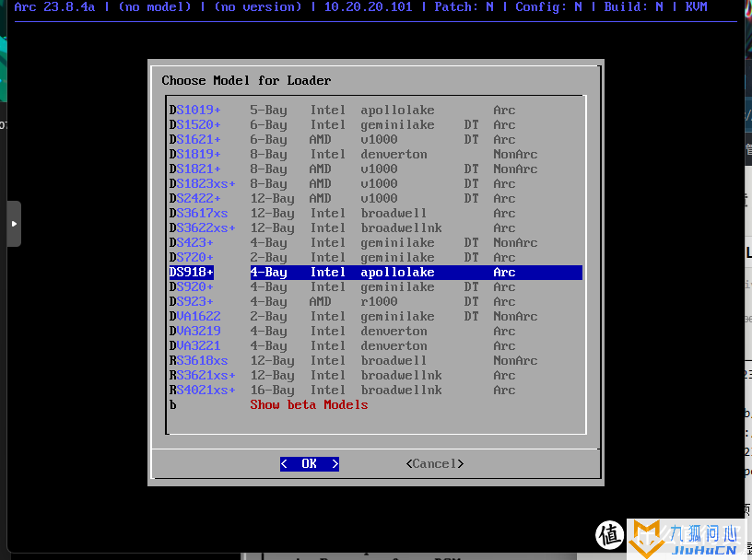Select the DS923+ r1000 model
This screenshot has height=560, width=752.
tap(375, 301)
